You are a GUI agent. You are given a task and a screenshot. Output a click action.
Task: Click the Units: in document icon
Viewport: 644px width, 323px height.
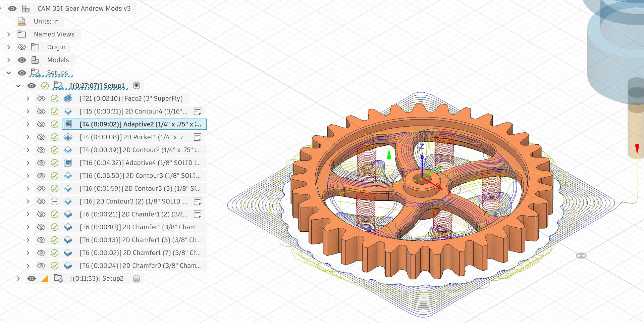click(22, 21)
